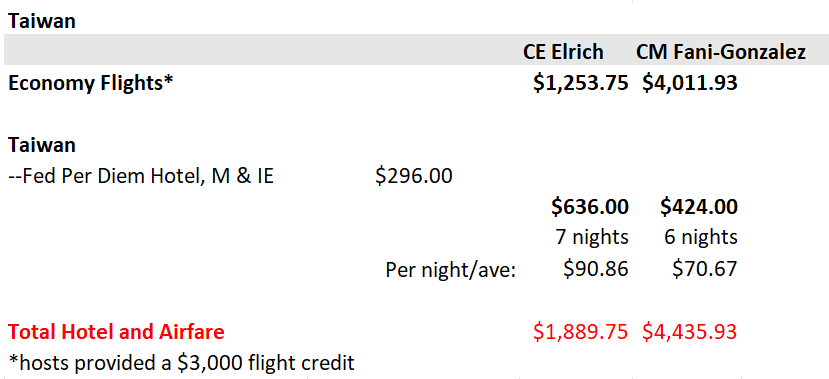Select the 7 nights cell

tap(591, 237)
